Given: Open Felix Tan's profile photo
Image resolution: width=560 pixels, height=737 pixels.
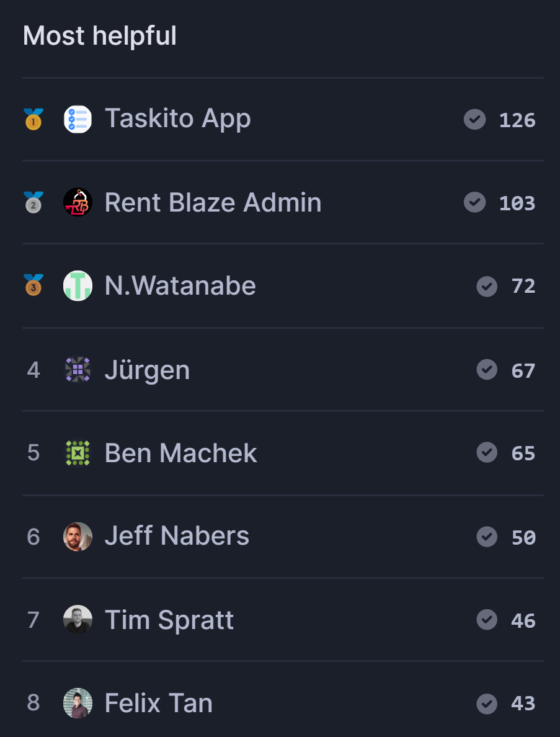Looking at the screenshot, I should pyautogui.click(x=78, y=703).
